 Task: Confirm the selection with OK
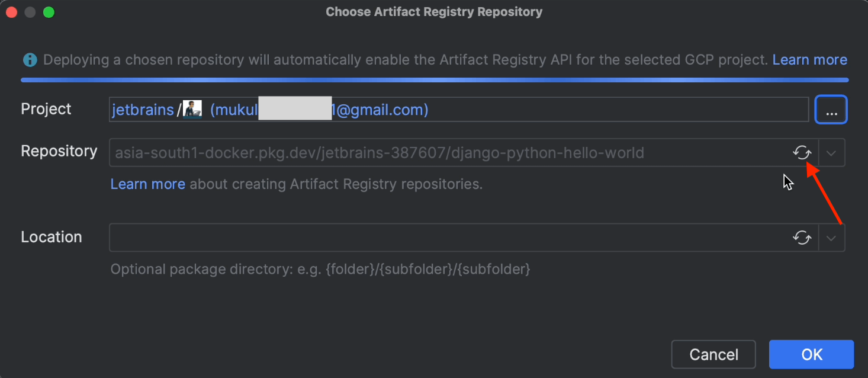coord(811,354)
